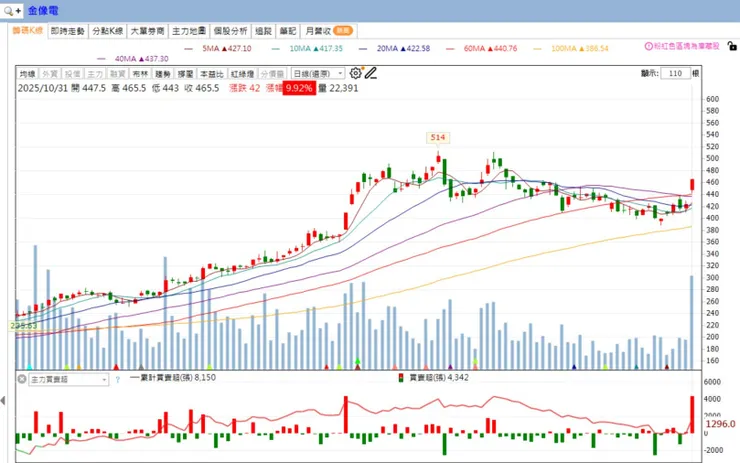Click the 5MA legend line swatch

click(189, 49)
